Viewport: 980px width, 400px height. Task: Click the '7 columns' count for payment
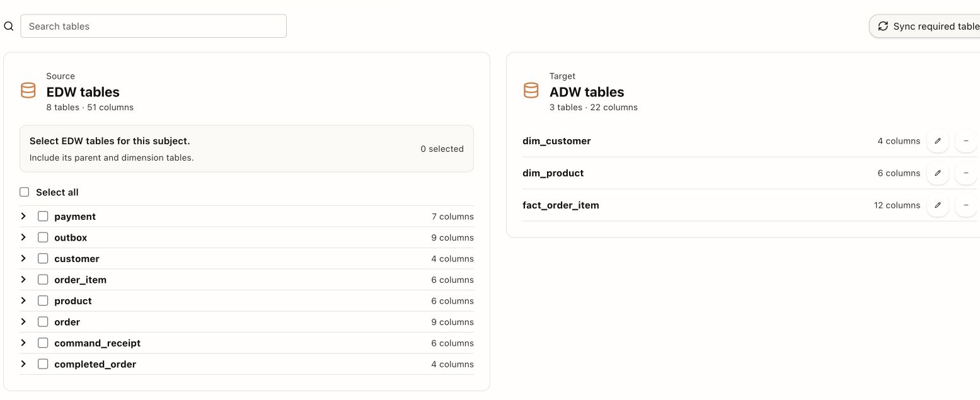coord(453,217)
